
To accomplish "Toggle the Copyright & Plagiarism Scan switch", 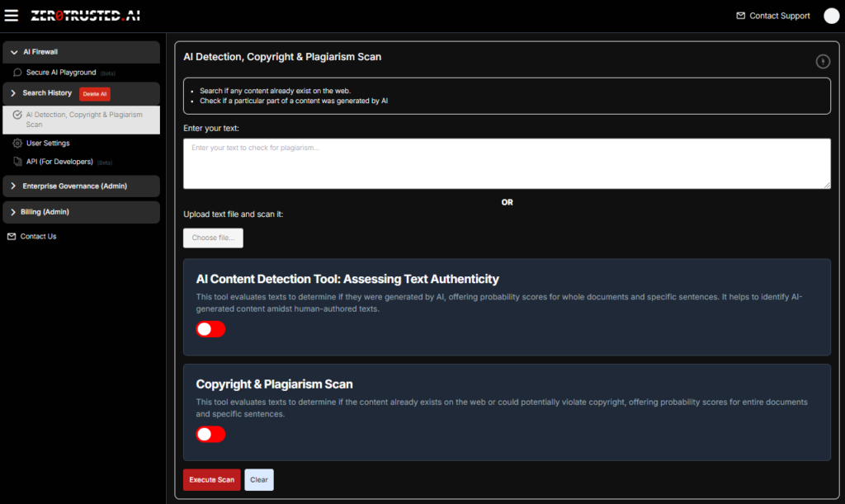I will 210,434.
